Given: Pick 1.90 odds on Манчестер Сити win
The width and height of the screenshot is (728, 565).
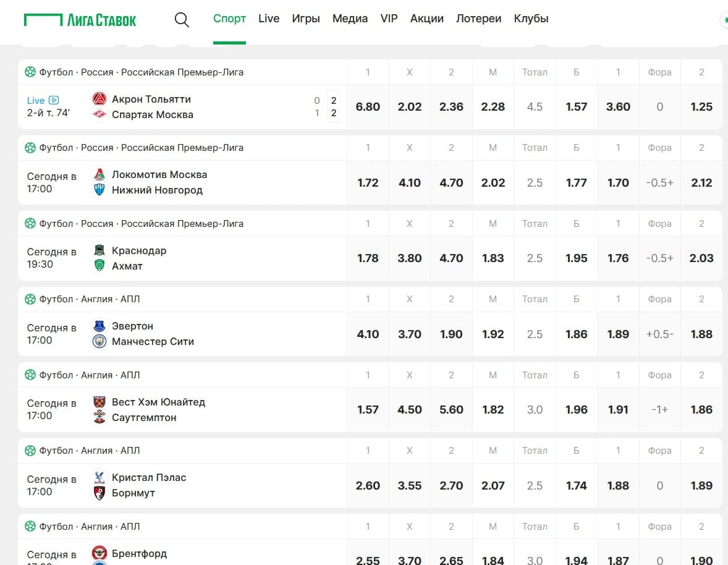Looking at the screenshot, I should point(451,334).
